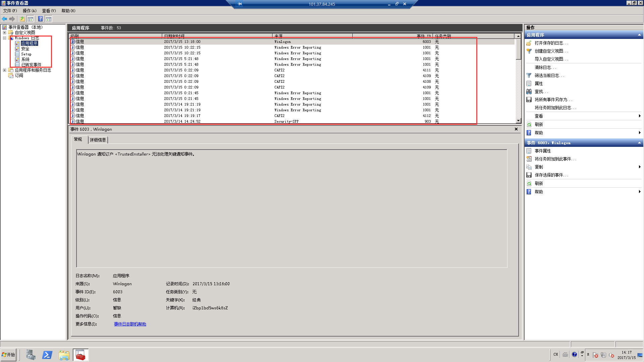This screenshot has height=362, width=644.
Task: Select the 应用程序 log in the tree
Action: click(x=30, y=43)
